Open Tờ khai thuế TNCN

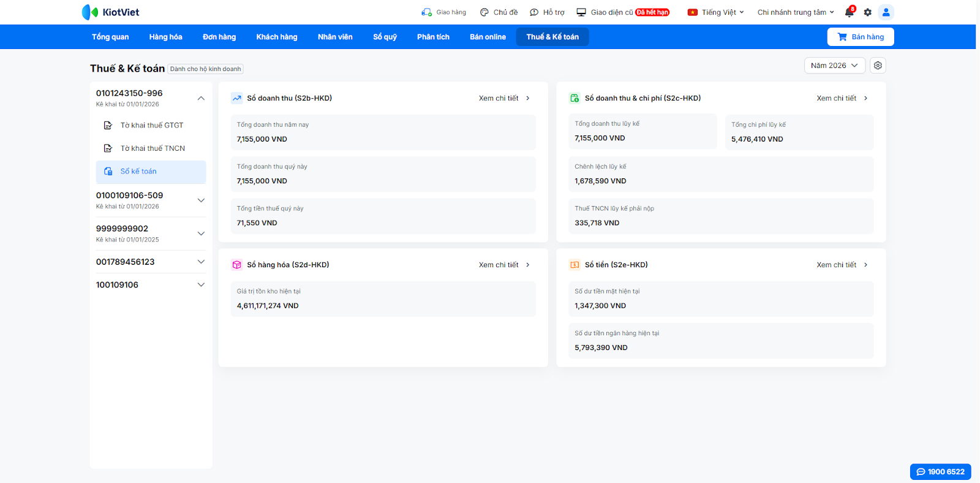tap(151, 148)
